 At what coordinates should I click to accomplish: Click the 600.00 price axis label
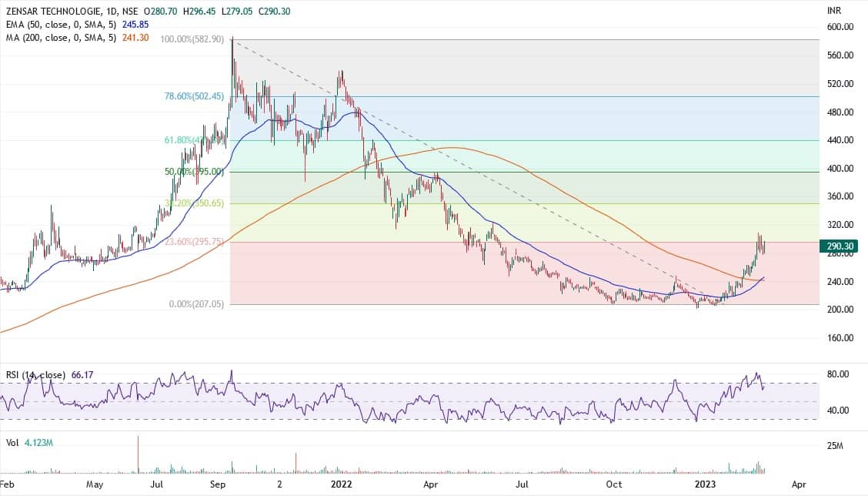pyautogui.click(x=840, y=27)
